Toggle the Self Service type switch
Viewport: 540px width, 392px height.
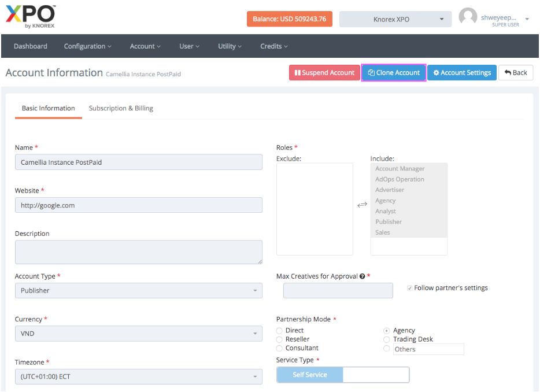[x=342, y=375]
